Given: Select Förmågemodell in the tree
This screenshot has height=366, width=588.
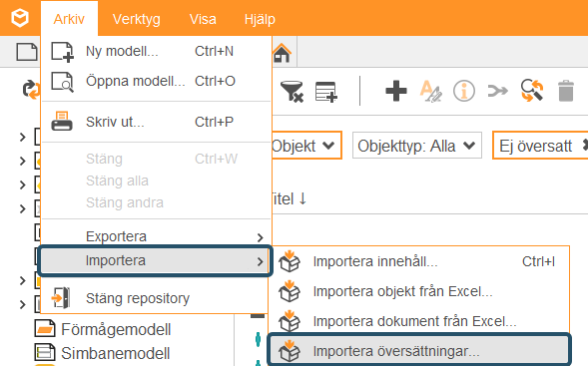Looking at the screenshot, I should click(116, 330).
